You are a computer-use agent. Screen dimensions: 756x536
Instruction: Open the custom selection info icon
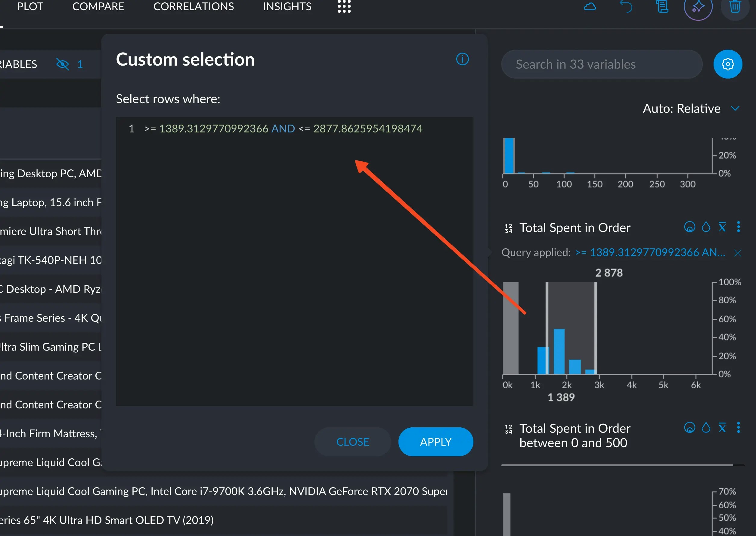[462, 59]
